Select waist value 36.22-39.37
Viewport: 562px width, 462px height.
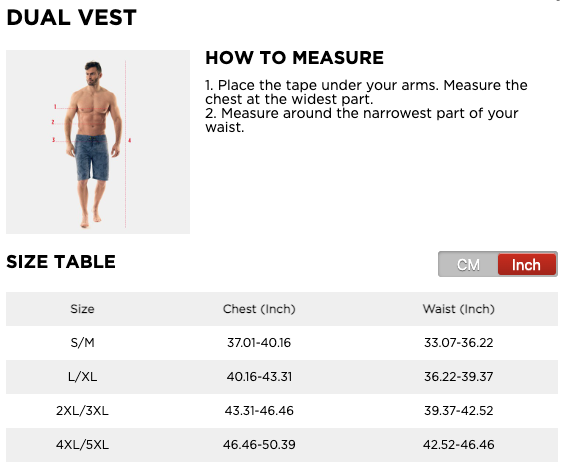point(459,377)
